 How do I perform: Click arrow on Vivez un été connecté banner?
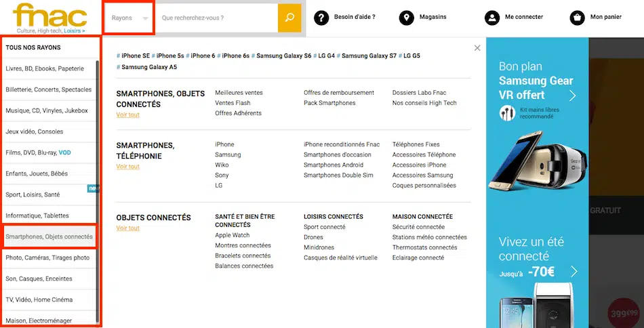[573, 272]
